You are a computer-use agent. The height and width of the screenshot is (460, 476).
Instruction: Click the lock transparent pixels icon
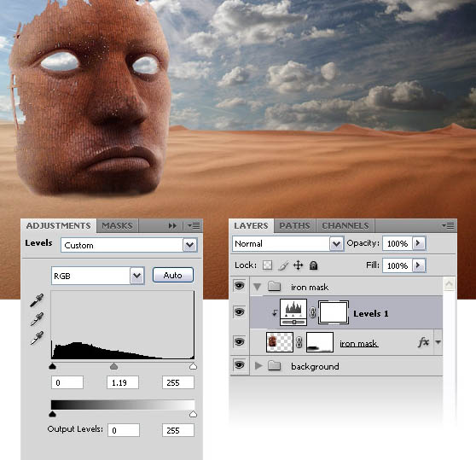coord(267,265)
